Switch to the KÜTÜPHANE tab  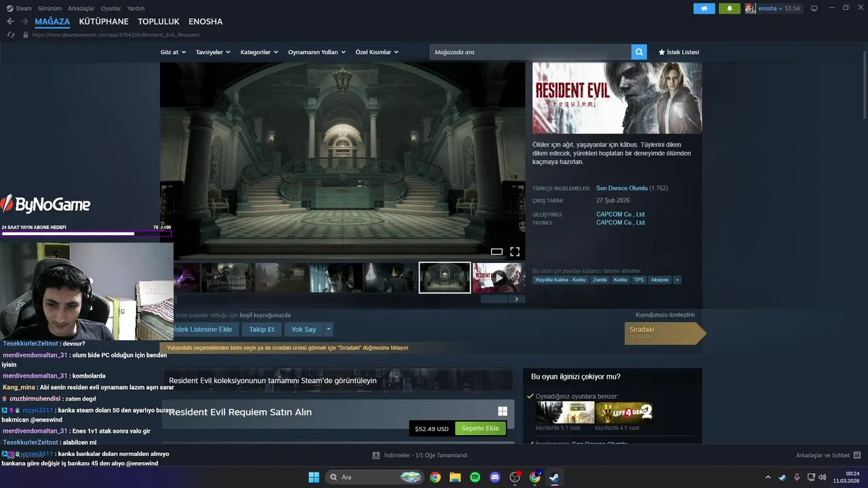(x=104, y=22)
